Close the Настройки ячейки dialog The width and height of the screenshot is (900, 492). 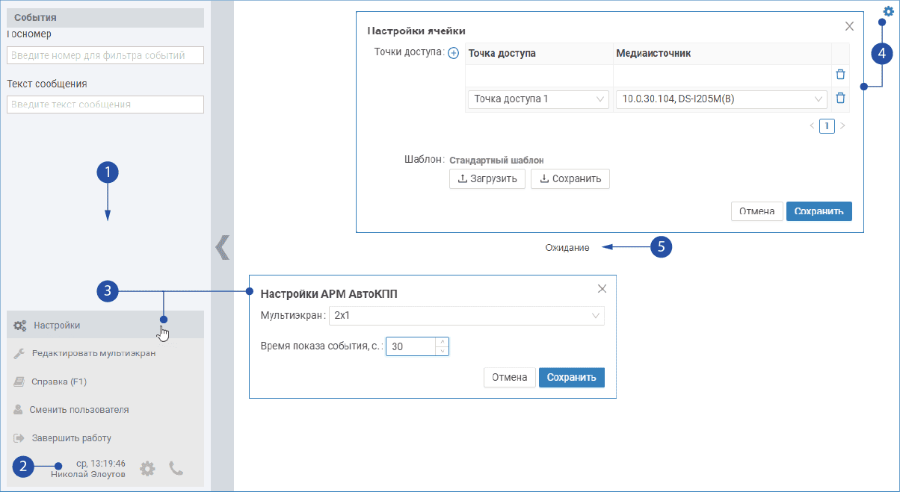coord(849,26)
